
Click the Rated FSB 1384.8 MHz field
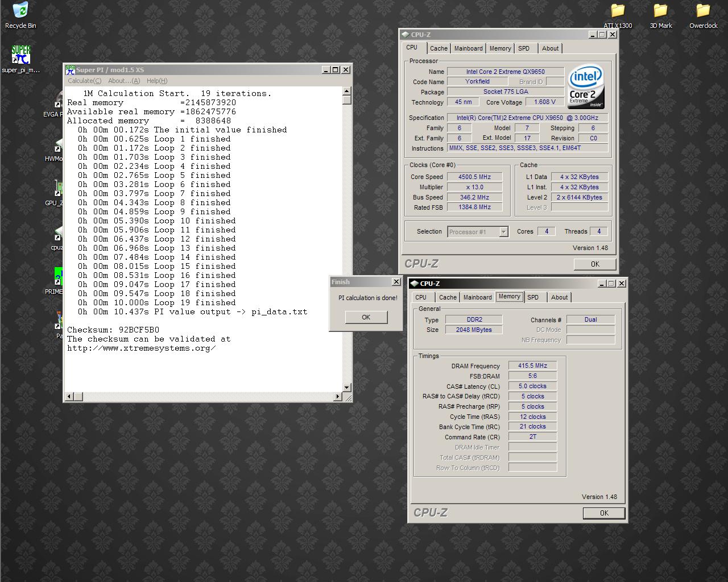pos(475,207)
